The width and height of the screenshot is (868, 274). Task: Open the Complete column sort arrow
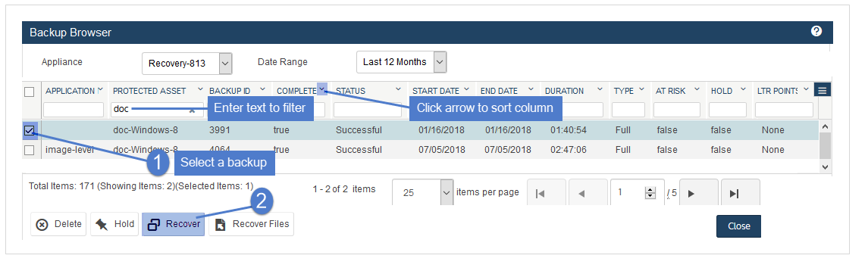coord(322,89)
